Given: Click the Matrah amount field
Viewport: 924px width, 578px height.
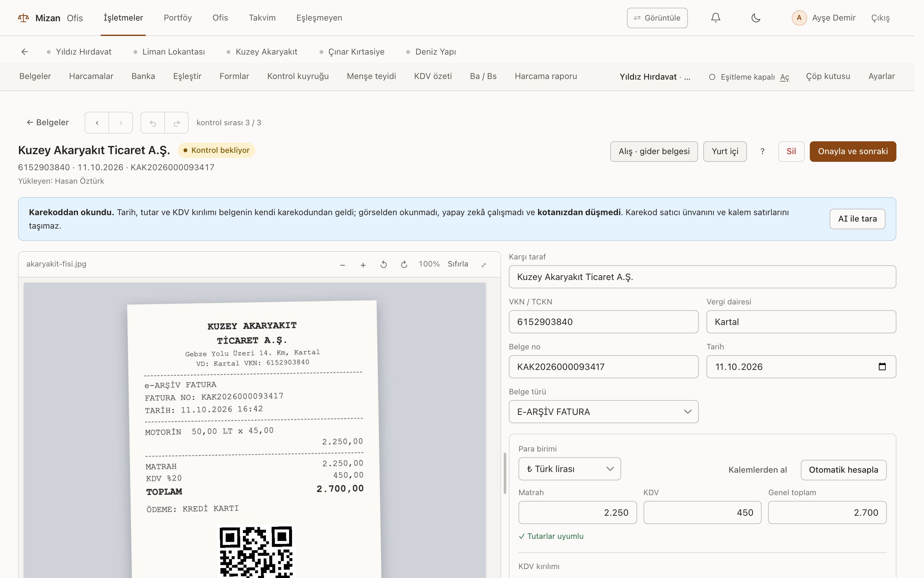Looking at the screenshot, I should (x=577, y=512).
